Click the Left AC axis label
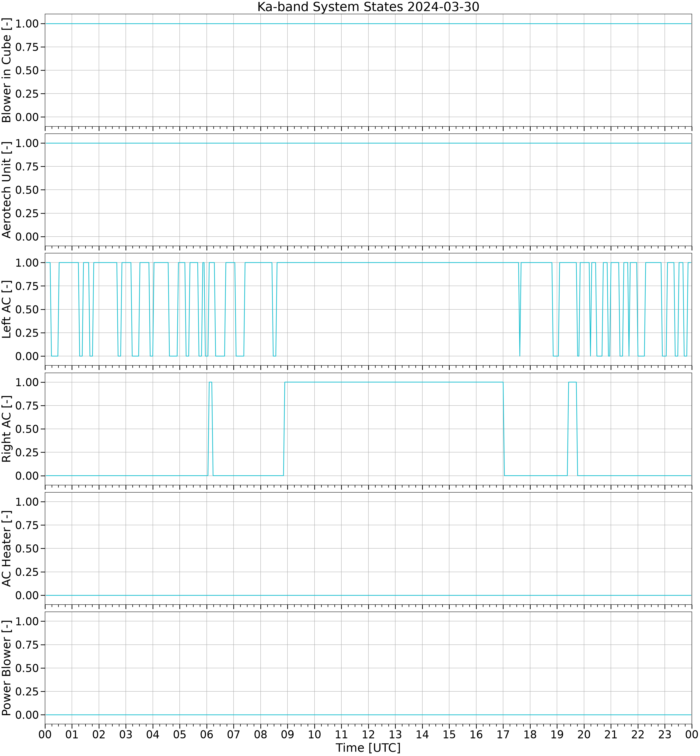The image size is (700, 756). (7, 309)
